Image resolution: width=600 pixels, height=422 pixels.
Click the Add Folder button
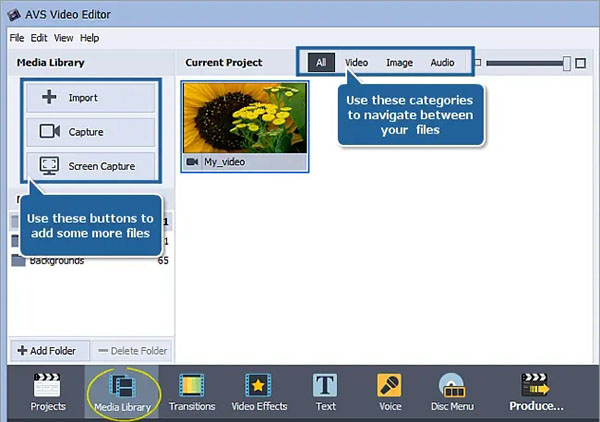[x=50, y=350]
